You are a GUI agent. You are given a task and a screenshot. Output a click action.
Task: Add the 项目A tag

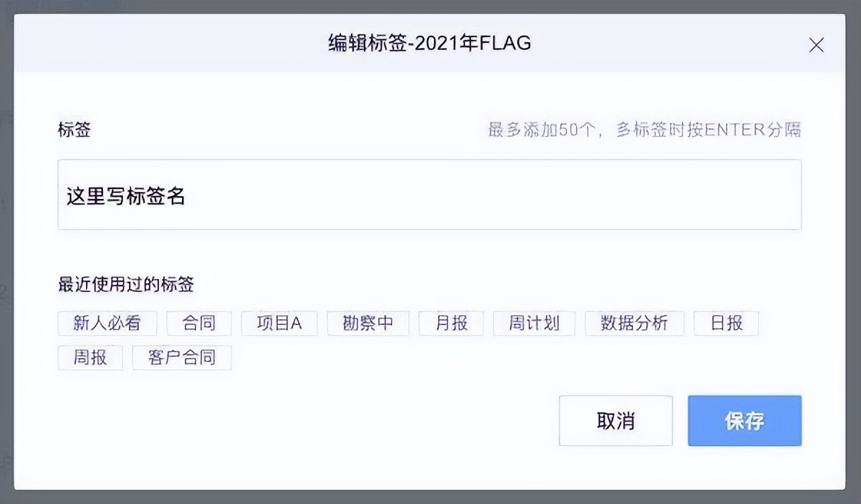tap(279, 323)
